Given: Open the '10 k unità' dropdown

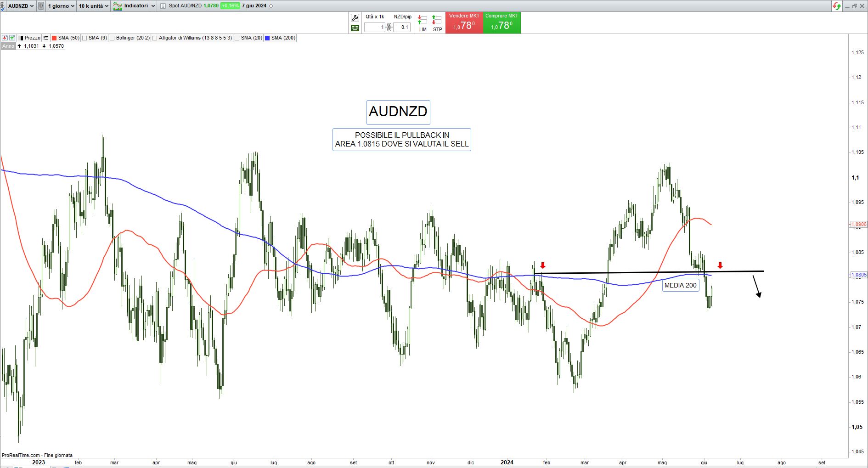Looking at the screenshot, I should coord(93,6).
